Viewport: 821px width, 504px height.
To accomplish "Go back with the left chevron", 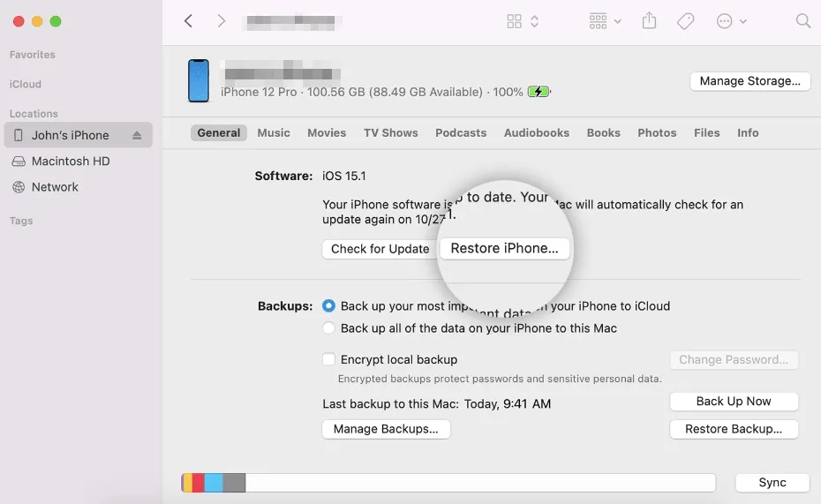I will [x=189, y=21].
